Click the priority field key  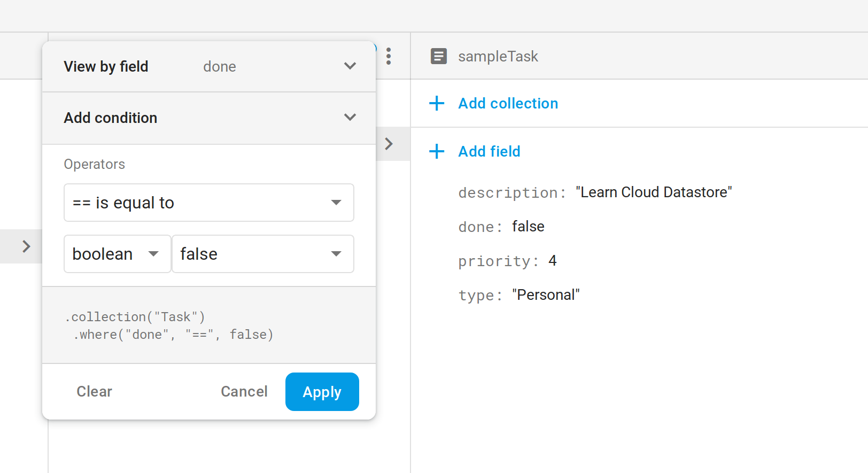(x=498, y=261)
